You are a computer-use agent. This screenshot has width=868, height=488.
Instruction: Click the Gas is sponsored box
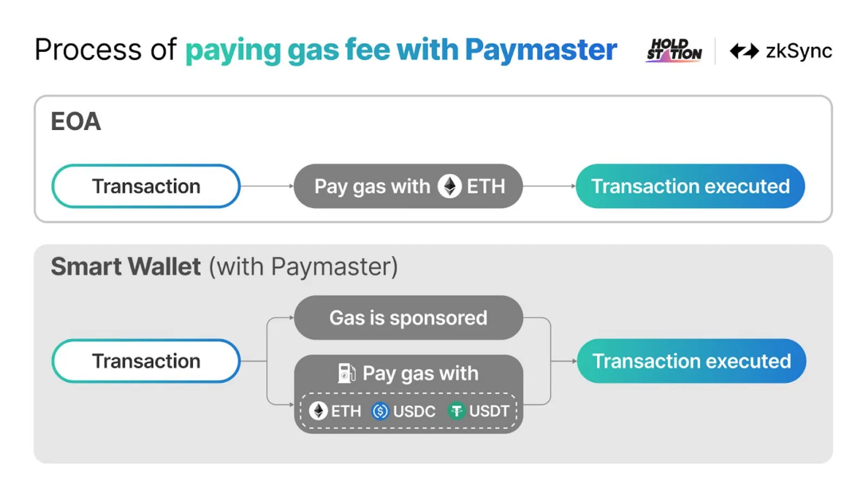tap(409, 318)
